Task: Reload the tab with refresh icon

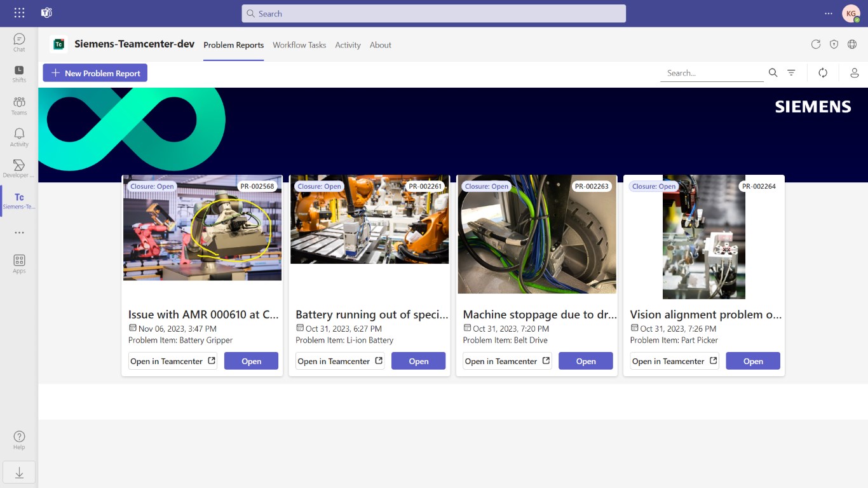Action: click(816, 44)
